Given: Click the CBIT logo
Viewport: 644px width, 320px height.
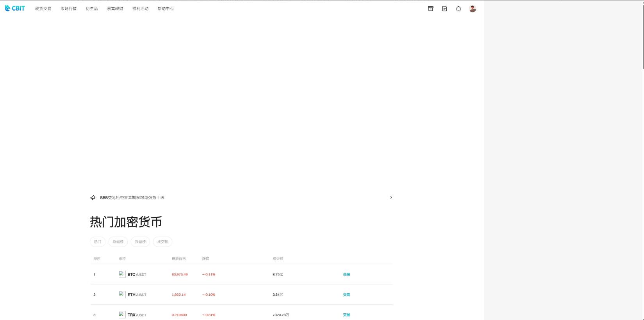Looking at the screenshot, I should (15, 8).
